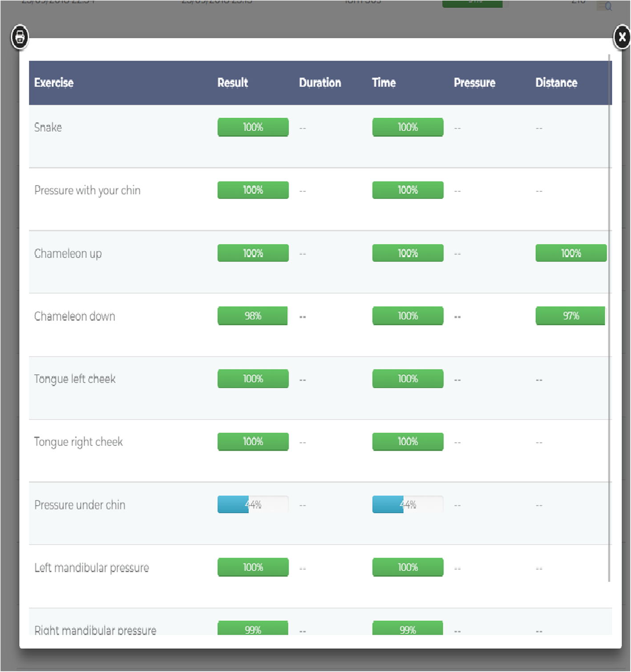Image resolution: width=631 pixels, height=672 pixels.
Task: Select the Chameleon down exercise label
Action: 75,316
